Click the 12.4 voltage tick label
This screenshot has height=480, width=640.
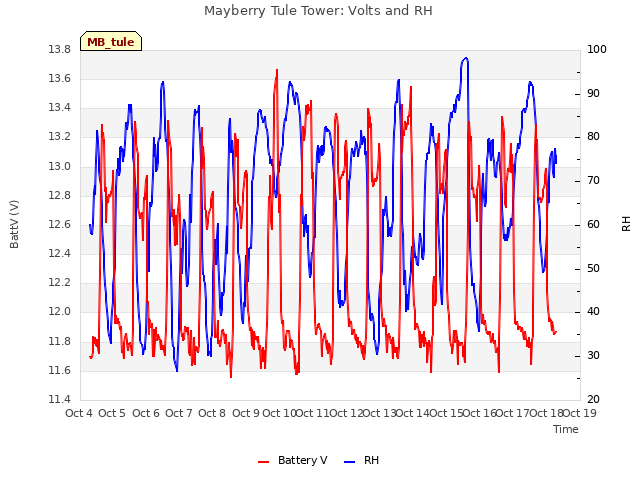(x=60, y=253)
